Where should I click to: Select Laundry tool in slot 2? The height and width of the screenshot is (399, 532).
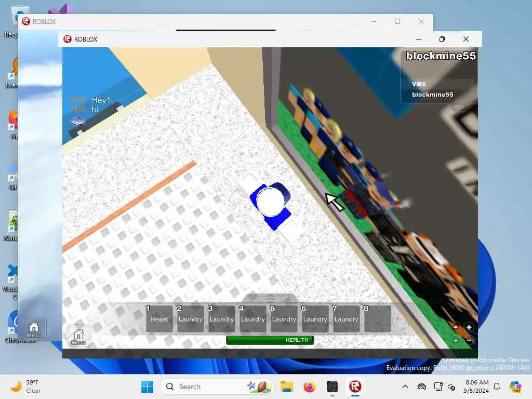pos(190,319)
